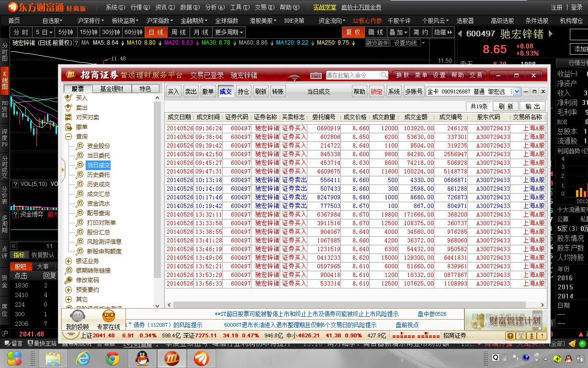Toggle the 复权 button on chart toolbar
This screenshot has width=588, height=368.
coord(353,32)
